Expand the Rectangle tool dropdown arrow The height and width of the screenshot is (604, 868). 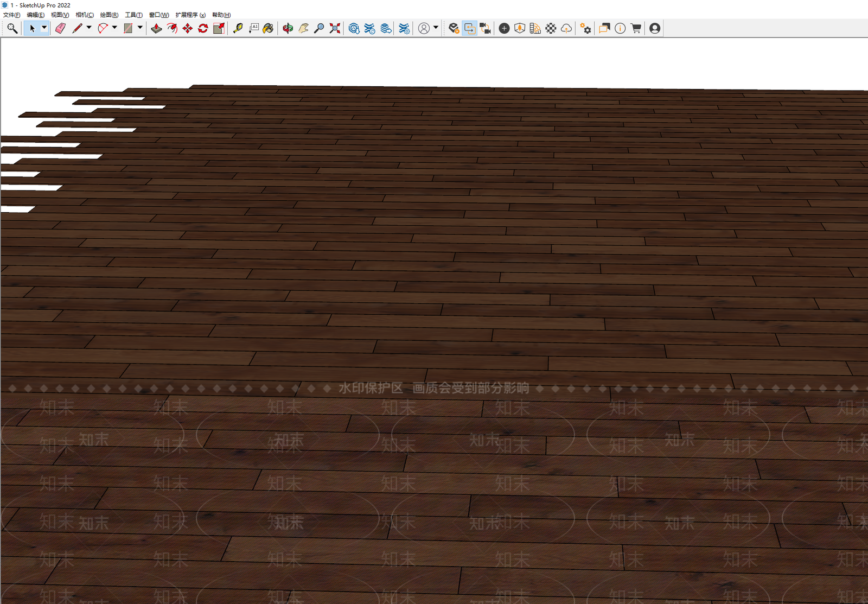(140, 28)
